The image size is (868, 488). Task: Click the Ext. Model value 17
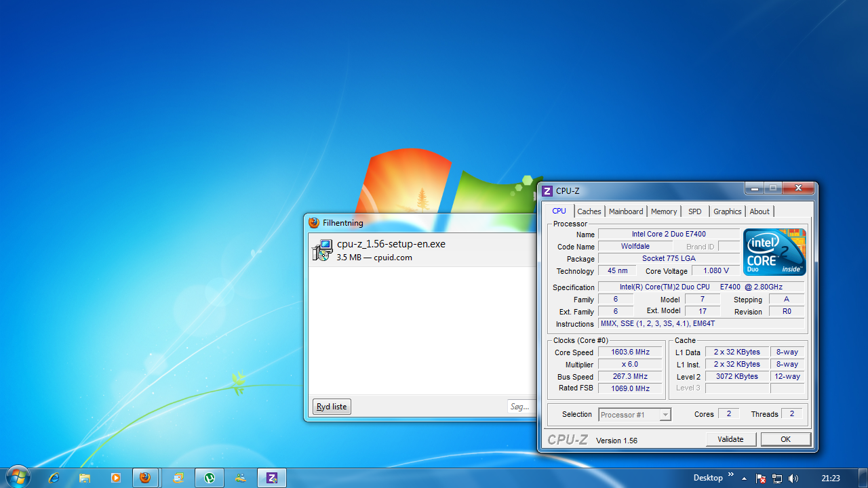(702, 312)
